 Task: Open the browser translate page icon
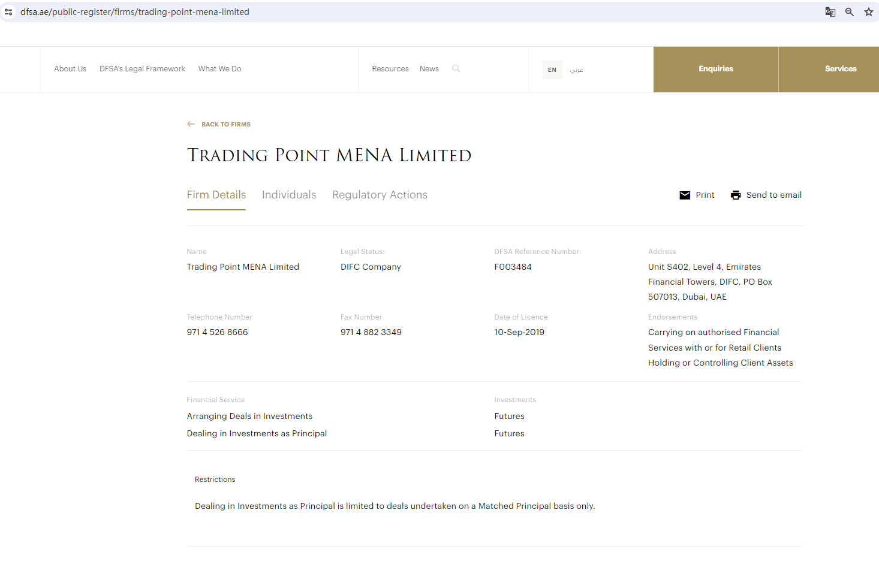[x=830, y=12]
